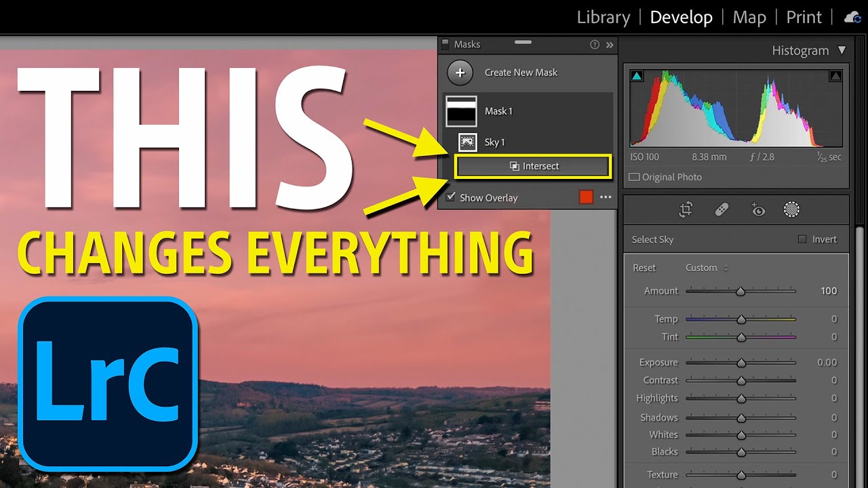Click the Exposure value 0.00
868x488 pixels.
coord(827,363)
